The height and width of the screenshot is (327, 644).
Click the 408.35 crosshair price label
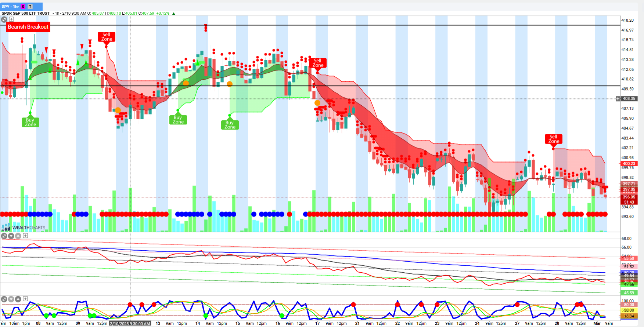click(x=629, y=99)
